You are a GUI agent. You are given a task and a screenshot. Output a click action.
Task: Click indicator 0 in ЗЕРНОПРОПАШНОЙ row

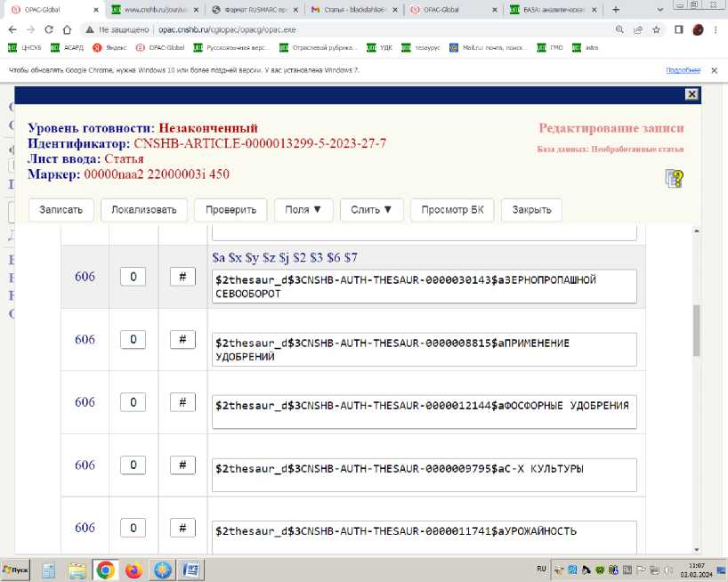pyautogui.click(x=133, y=277)
